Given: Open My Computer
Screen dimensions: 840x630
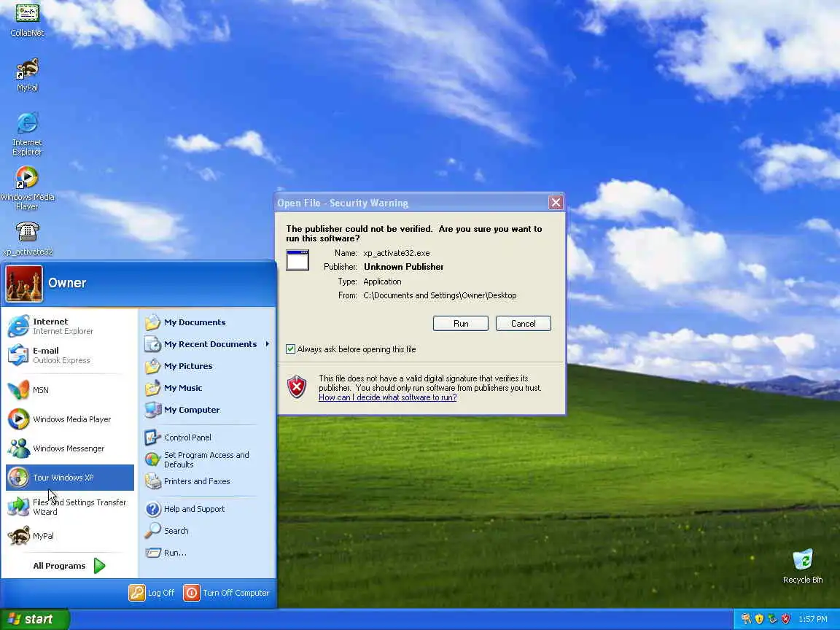Looking at the screenshot, I should [207, 410].
